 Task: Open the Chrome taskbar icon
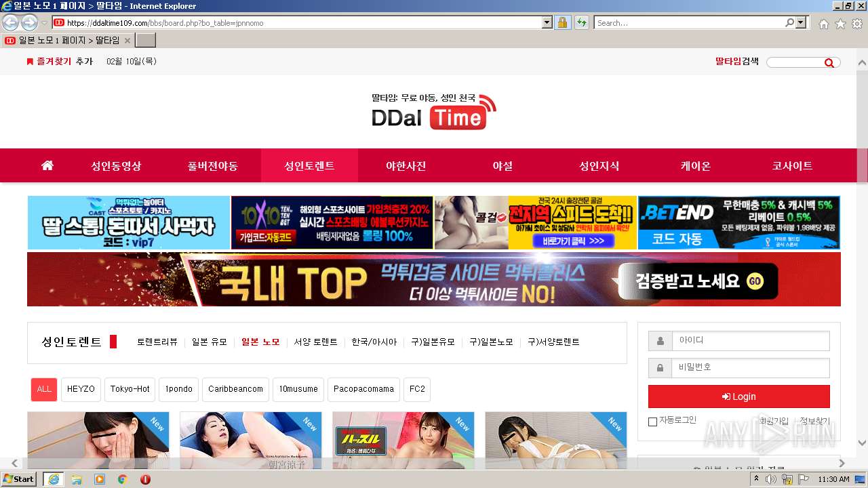pos(122,479)
